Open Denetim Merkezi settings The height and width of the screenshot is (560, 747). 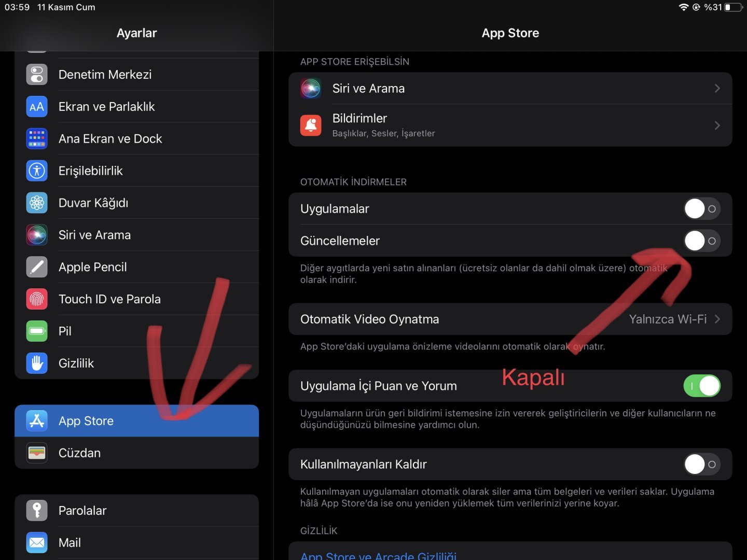[137, 75]
